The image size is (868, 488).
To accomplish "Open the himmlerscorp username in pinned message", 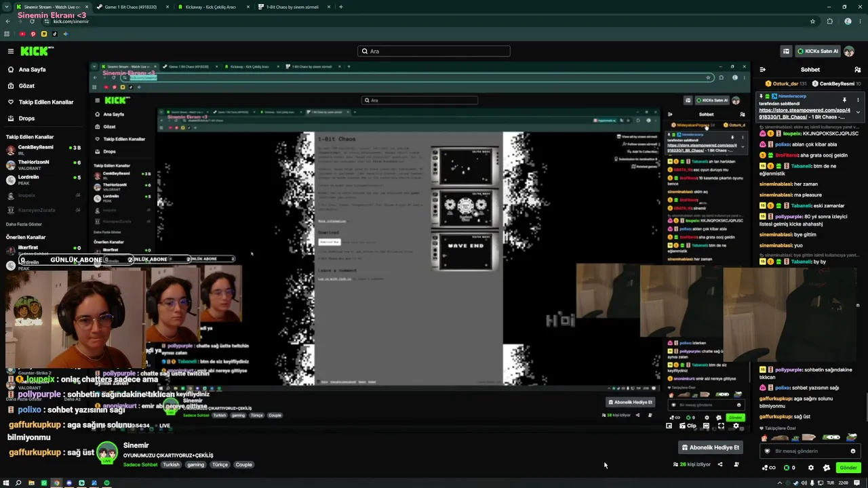I will pos(792,96).
